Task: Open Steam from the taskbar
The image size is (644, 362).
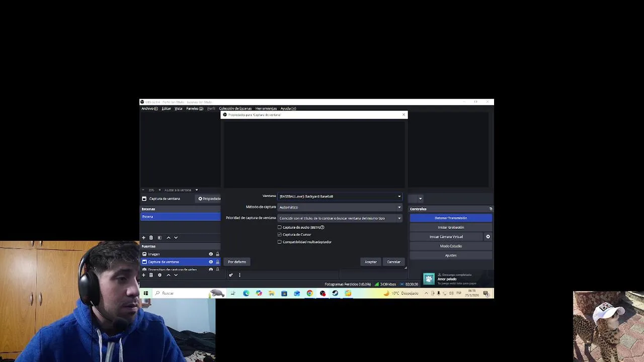Action: point(335,293)
